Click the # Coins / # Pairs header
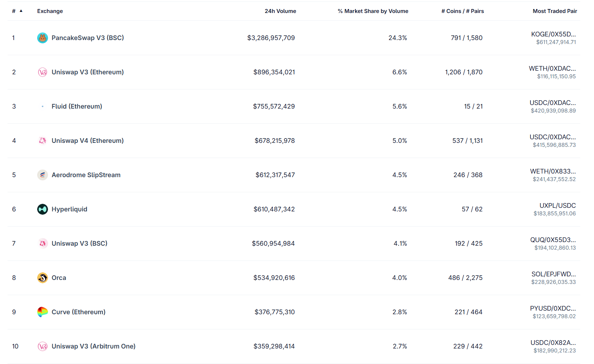Image resolution: width=594 pixels, height=364 pixels. [x=462, y=11]
